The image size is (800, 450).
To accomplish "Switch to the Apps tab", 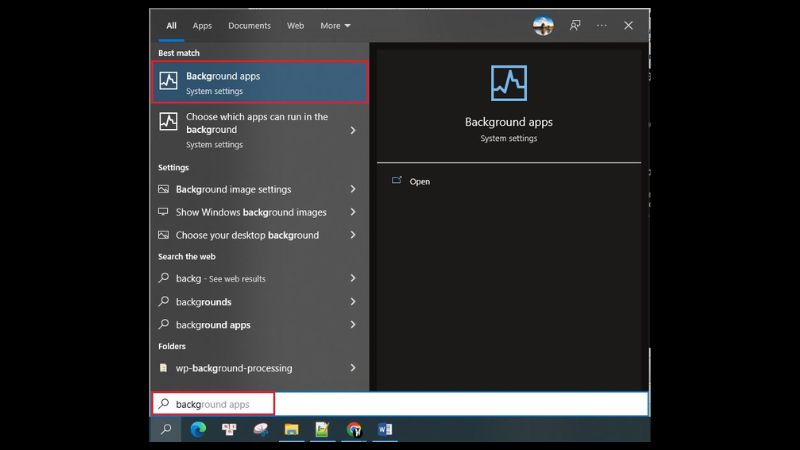I will tap(202, 25).
